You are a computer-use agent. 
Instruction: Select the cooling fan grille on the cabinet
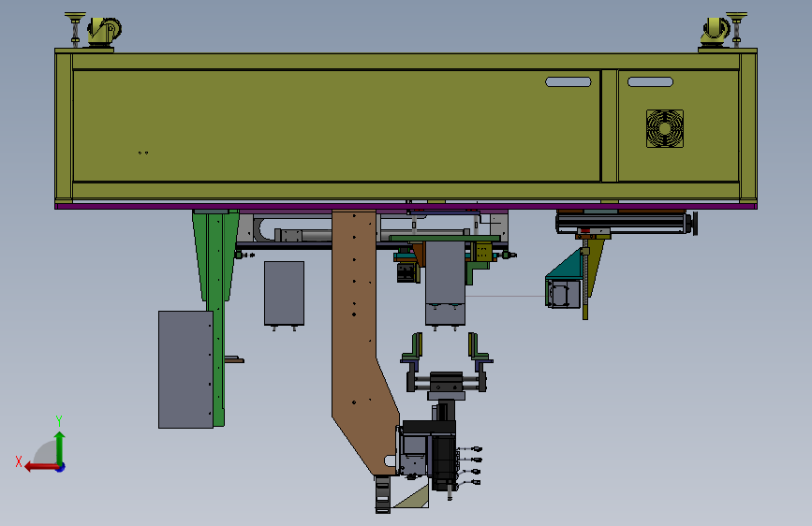click(x=665, y=128)
